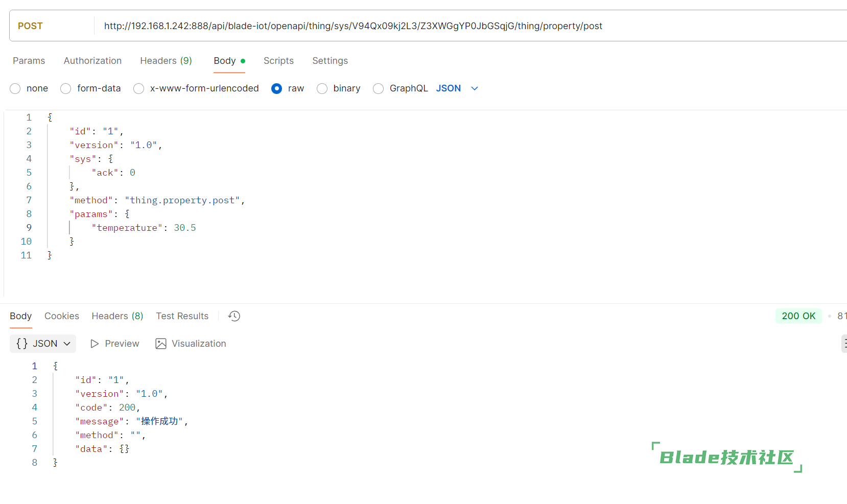847x504 pixels.
Task: Click the 200 OK status badge
Action: point(798,316)
